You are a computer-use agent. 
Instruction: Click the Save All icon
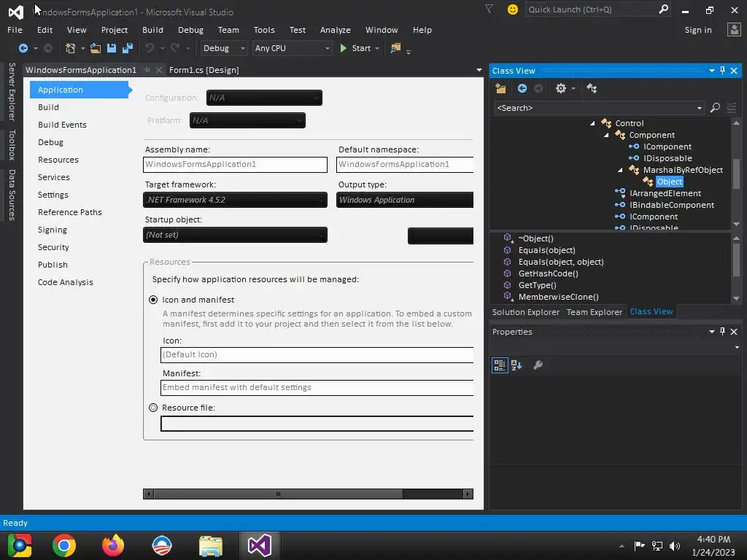[x=128, y=48]
